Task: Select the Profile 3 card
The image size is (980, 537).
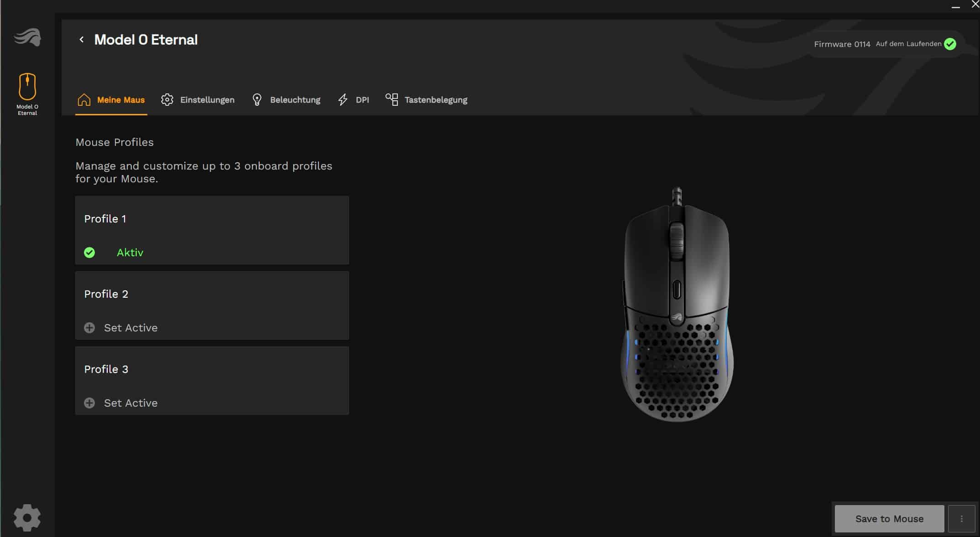Action: point(212,381)
